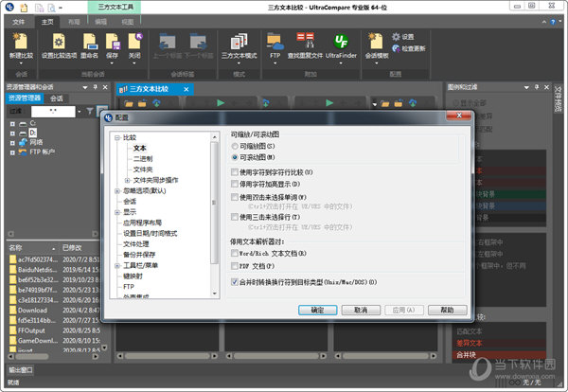This screenshot has width=568, height=392.
Task: Expand the 网络 network node
Action: [x=12, y=143]
